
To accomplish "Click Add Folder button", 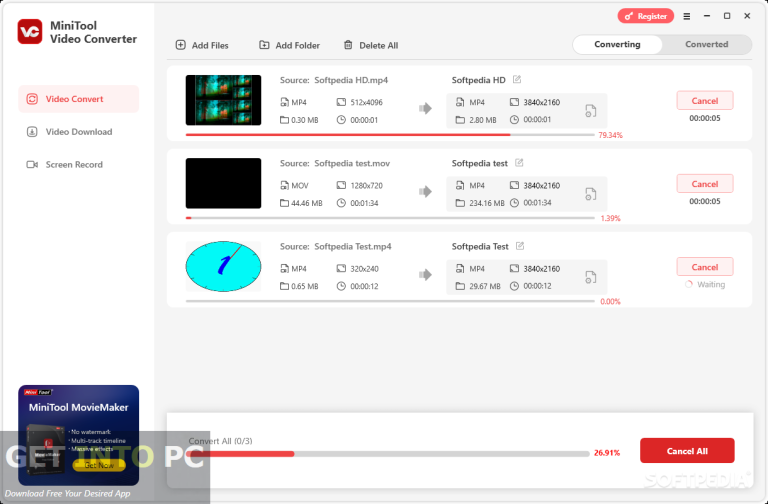I will [289, 45].
